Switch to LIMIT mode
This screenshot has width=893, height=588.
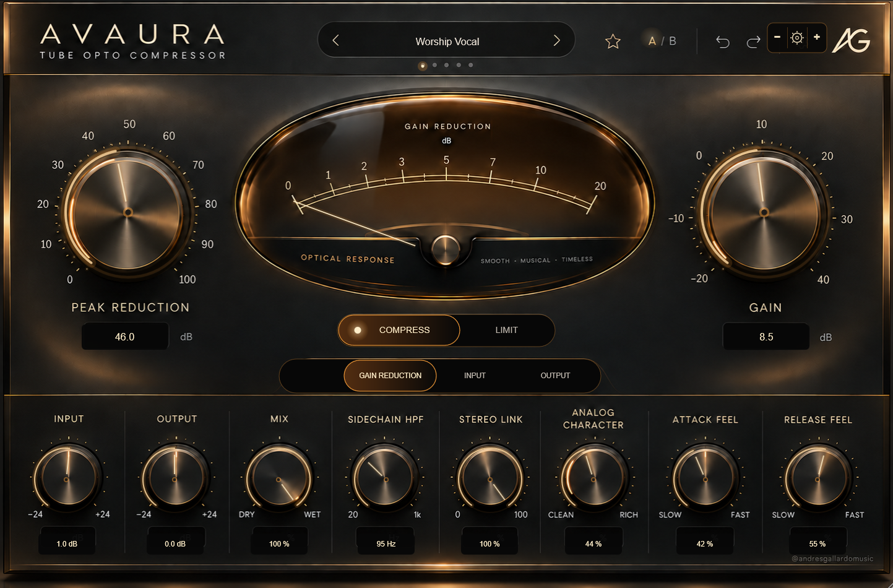(507, 330)
